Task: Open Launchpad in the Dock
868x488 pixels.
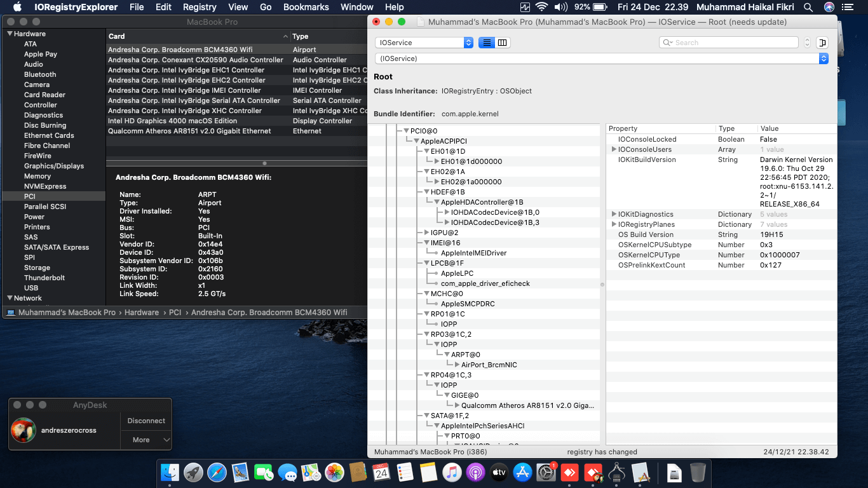Action: click(193, 472)
